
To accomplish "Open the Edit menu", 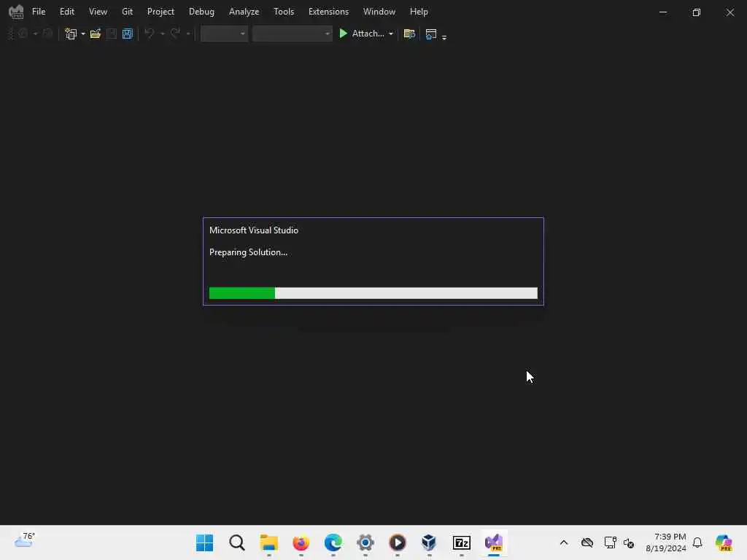I will pyautogui.click(x=66, y=12).
